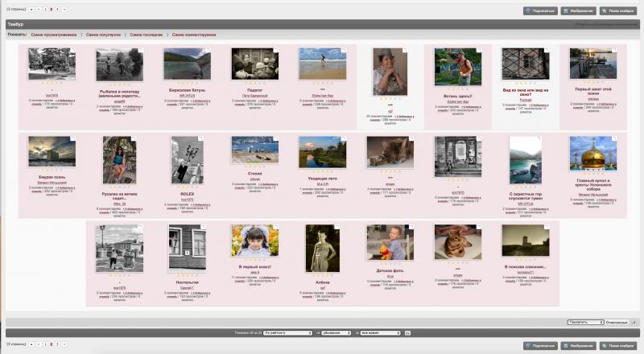Image resolution: width=644 pixels, height=354 pixels.
Task: Tick the select box on Березовая Катунь thumbnail
Action: (208, 50)
